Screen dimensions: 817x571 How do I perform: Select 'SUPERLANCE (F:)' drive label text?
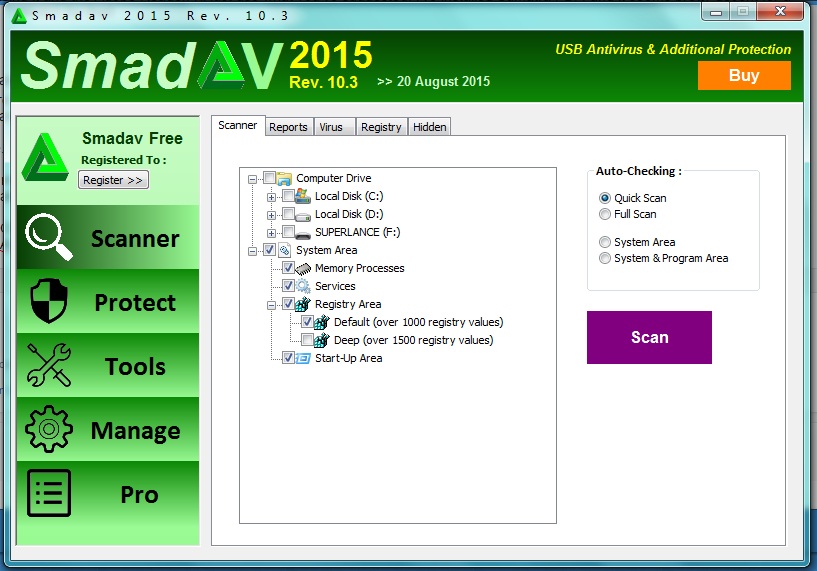click(x=357, y=232)
